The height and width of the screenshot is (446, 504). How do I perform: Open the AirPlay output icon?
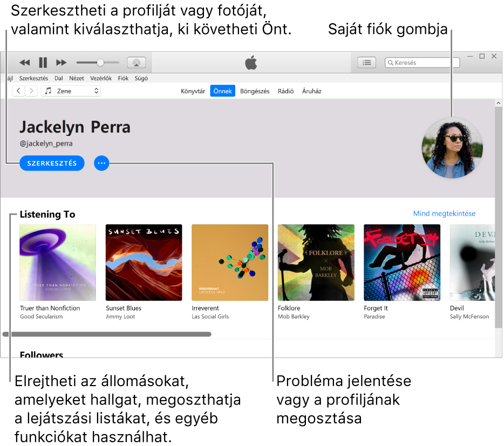137,63
